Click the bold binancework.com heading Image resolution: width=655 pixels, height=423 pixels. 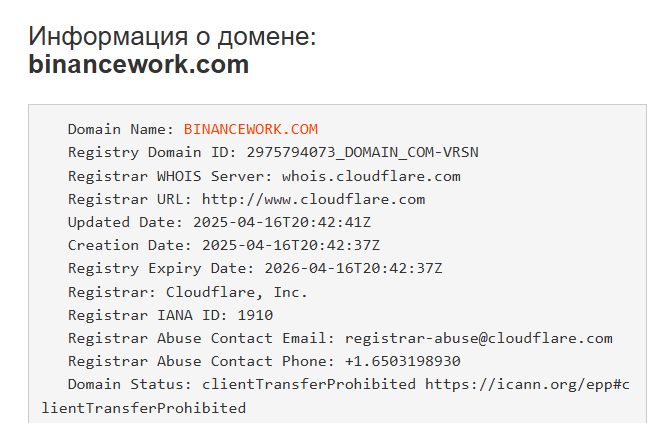click(138, 65)
